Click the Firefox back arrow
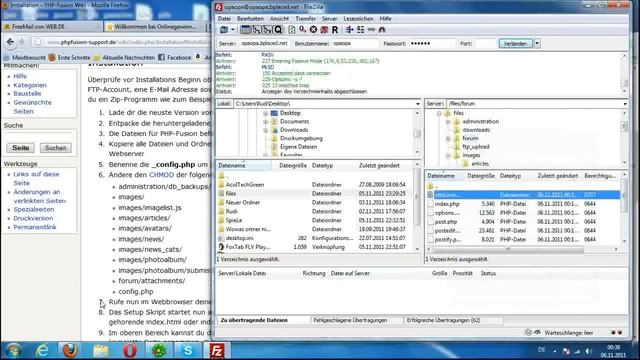 pos(11,42)
